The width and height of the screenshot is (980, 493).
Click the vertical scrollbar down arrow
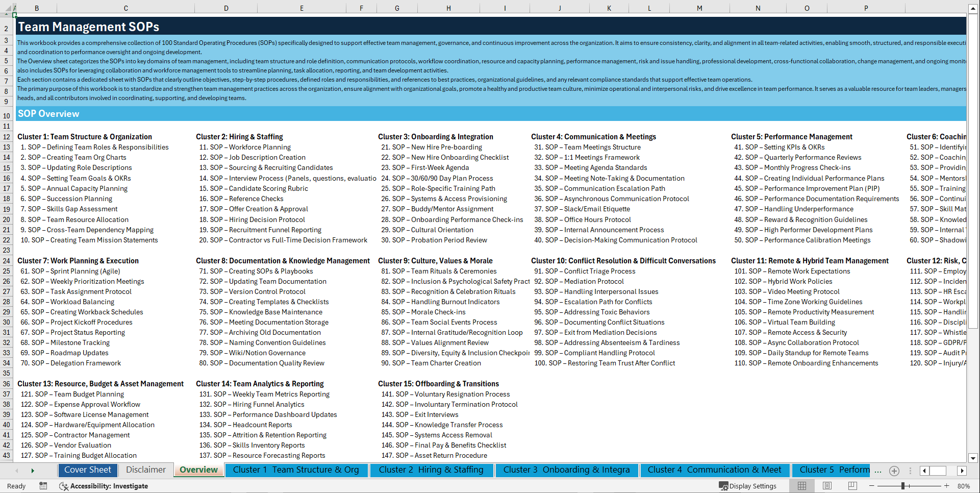[x=973, y=458]
